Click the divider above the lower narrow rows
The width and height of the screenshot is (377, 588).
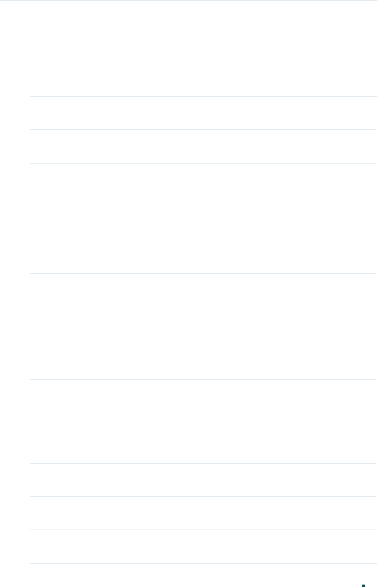coord(203,464)
